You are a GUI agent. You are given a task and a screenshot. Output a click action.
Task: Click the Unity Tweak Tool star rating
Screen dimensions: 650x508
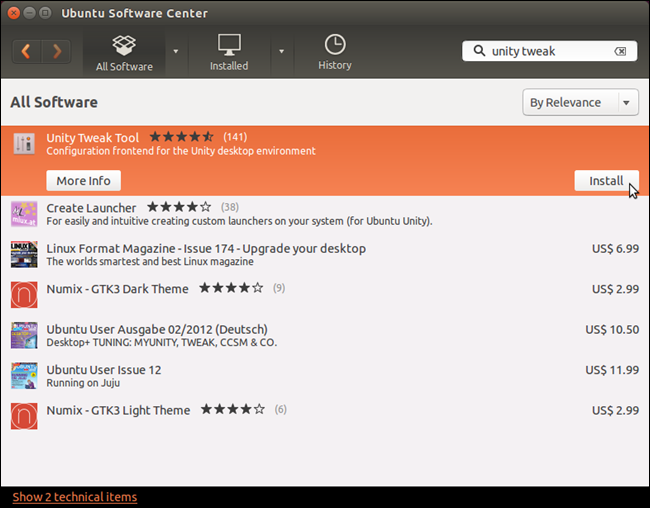[182, 137]
